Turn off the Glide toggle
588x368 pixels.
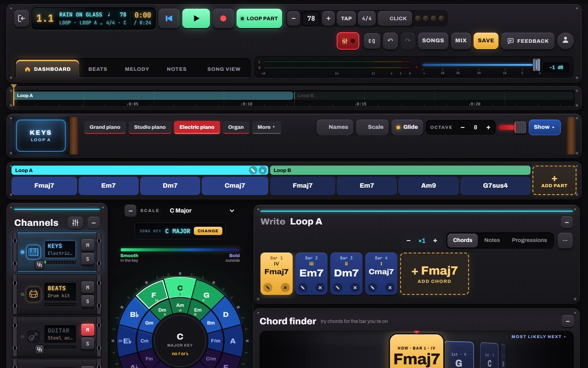point(407,127)
